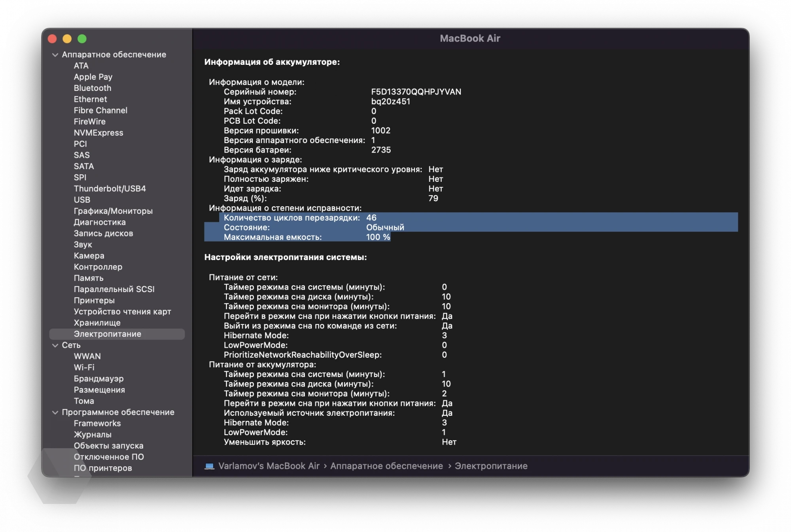Open Тома entry
The image size is (791, 532).
pos(84,401)
